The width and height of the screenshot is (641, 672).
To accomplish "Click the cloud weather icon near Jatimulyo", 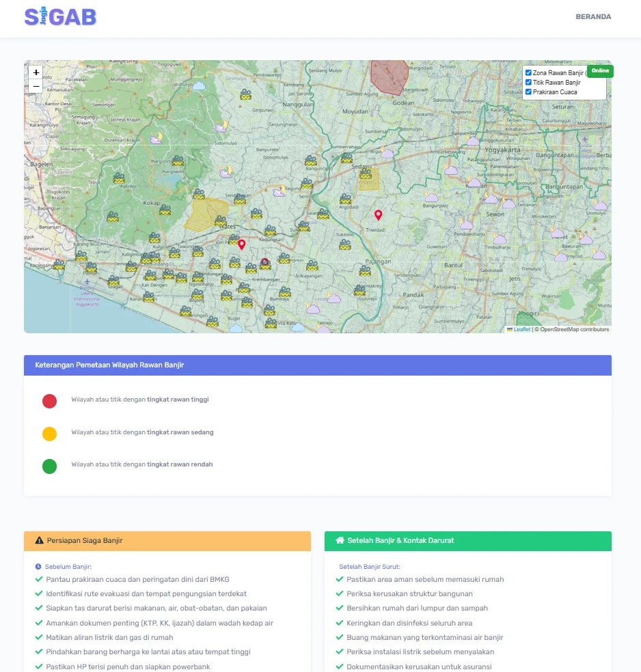I will [198, 86].
